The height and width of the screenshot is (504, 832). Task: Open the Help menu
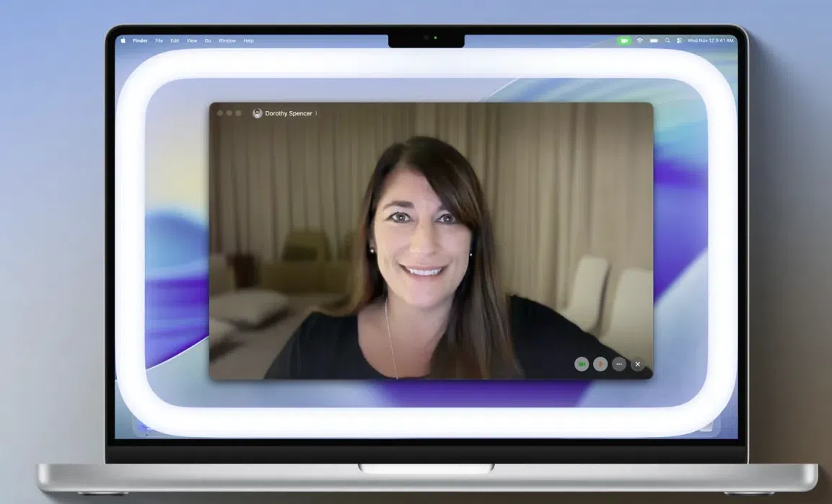[x=248, y=40]
